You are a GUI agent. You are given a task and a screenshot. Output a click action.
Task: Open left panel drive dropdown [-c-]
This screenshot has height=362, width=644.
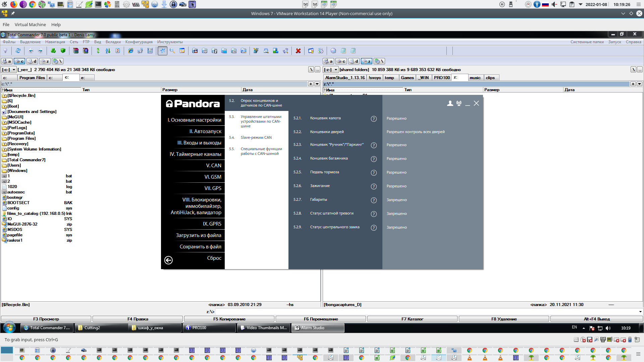[x=9, y=70]
